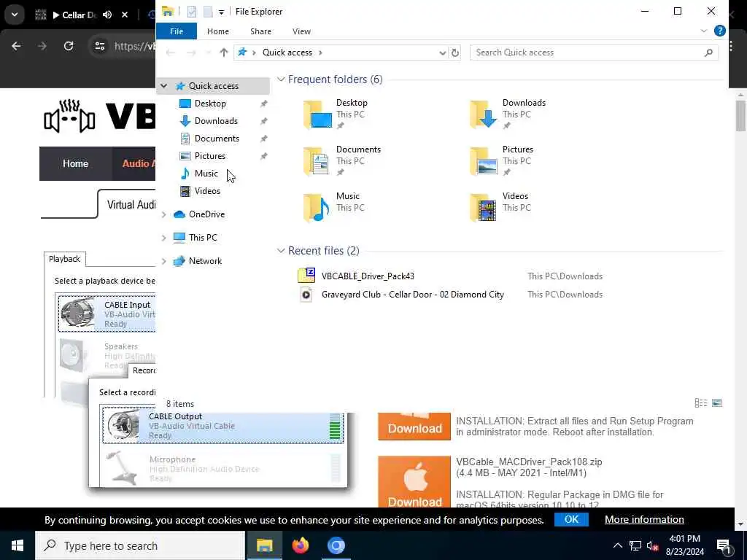Click the taskbar search box
Viewport: 747px width, 560px height.
click(140, 545)
